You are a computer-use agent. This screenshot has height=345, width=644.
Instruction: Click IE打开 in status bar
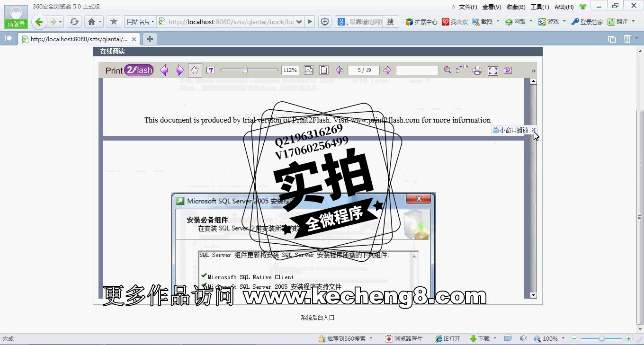[447, 339]
